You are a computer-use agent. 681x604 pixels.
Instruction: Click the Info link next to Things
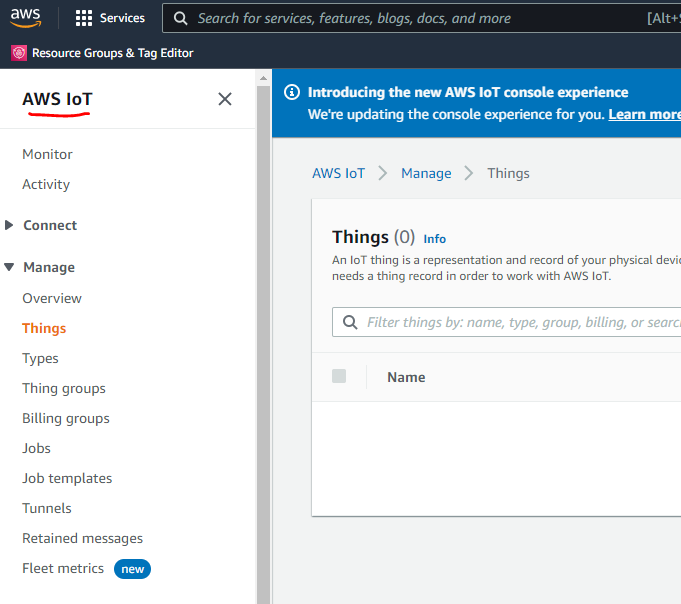point(435,239)
